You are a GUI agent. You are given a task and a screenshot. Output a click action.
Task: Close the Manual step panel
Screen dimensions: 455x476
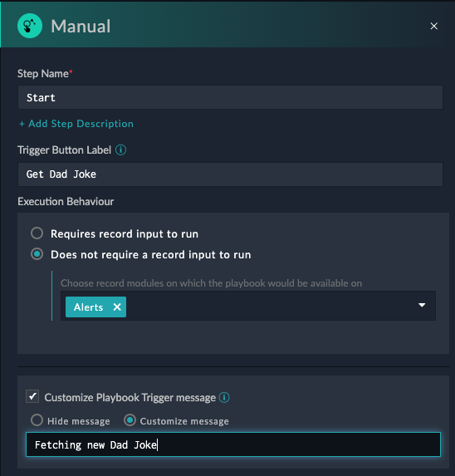(x=433, y=26)
